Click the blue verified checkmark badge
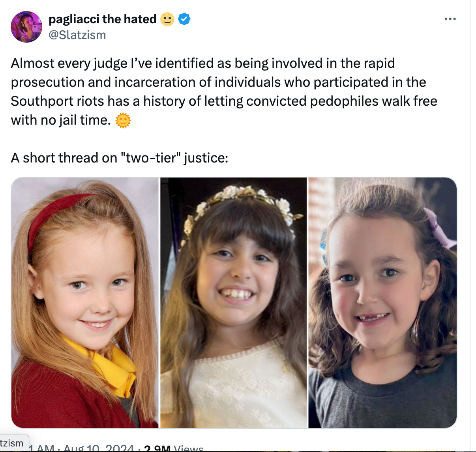The image size is (476, 452). (x=184, y=19)
